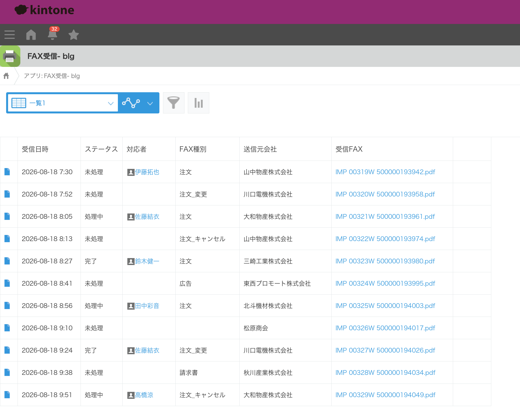
Task: Open record details icon for 2026-08-18 7:52
Action: (x=7, y=194)
